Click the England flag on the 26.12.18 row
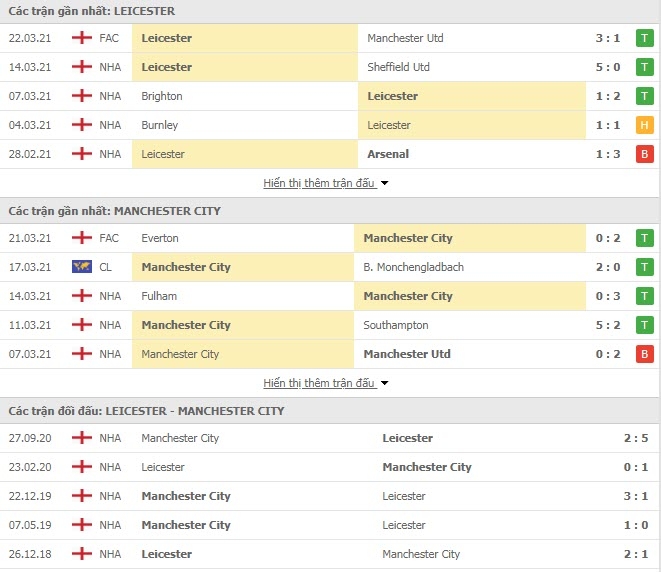Viewport: 661px width, 572px height. (82, 555)
